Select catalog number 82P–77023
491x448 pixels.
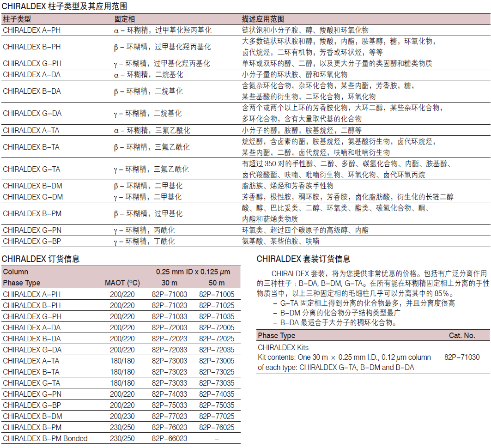(170, 417)
